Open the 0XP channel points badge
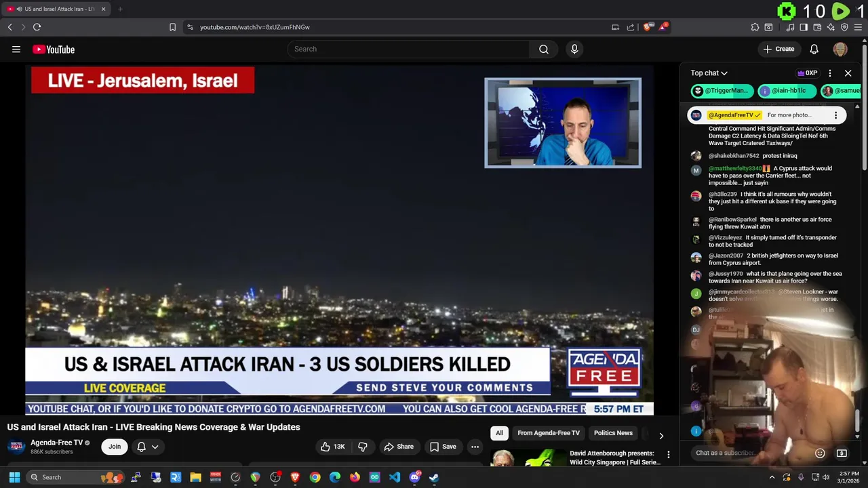This screenshot has height=488, width=868. 808,73
